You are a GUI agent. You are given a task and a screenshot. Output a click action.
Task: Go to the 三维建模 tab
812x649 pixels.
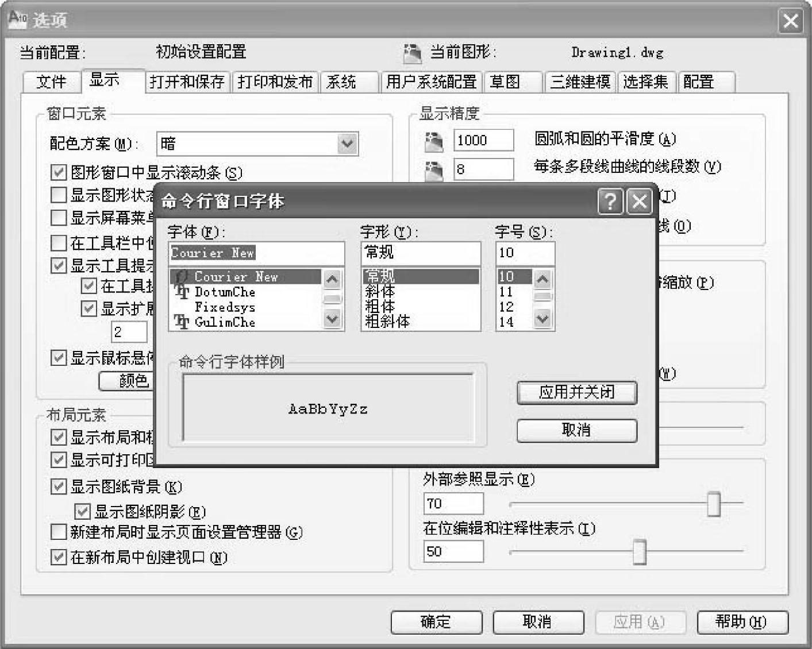coord(580,82)
